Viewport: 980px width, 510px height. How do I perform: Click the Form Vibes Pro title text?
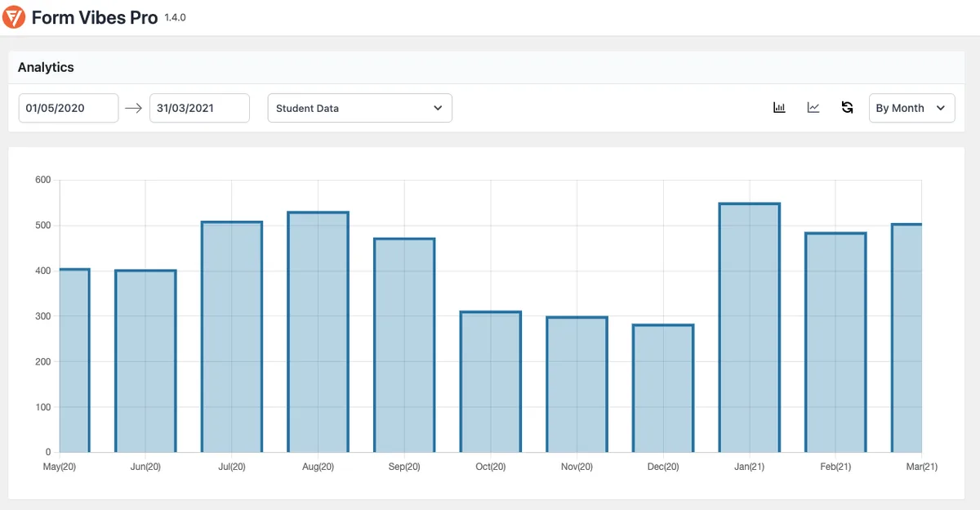pyautogui.click(x=95, y=17)
